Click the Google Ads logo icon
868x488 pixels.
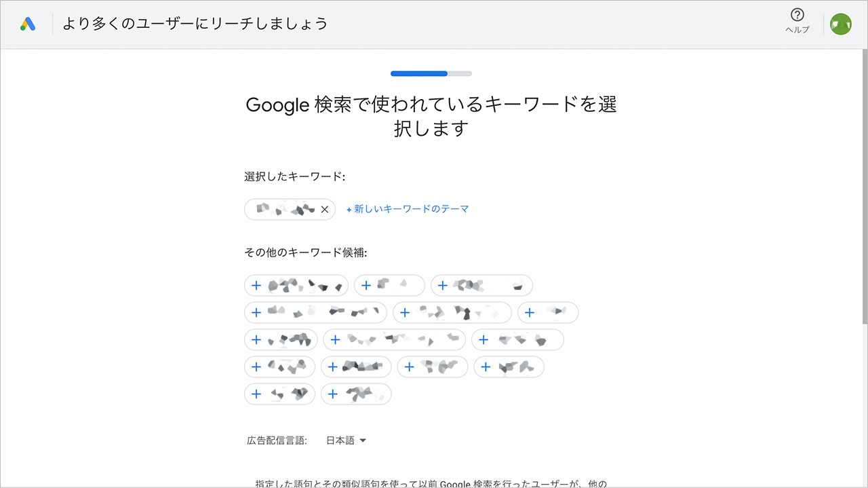[26, 22]
